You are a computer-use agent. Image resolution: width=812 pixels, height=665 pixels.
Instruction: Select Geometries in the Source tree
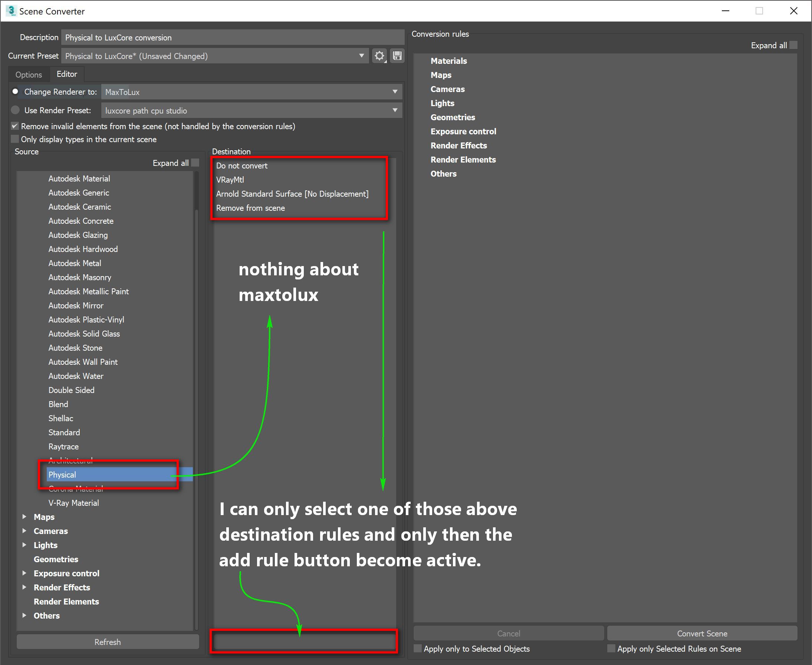(56, 559)
